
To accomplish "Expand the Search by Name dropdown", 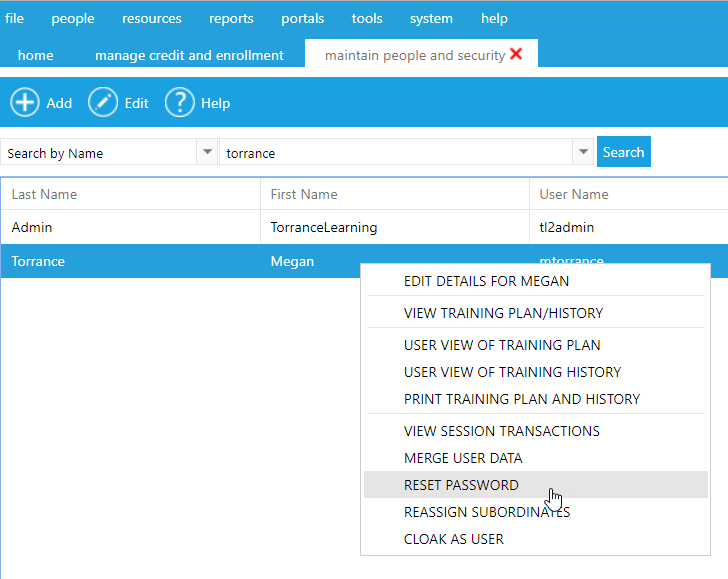I will point(207,152).
